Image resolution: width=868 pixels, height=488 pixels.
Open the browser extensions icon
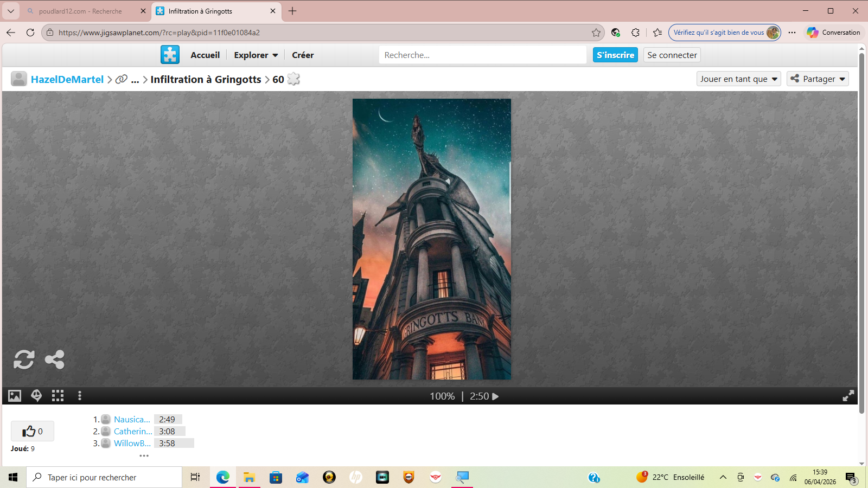click(x=635, y=33)
